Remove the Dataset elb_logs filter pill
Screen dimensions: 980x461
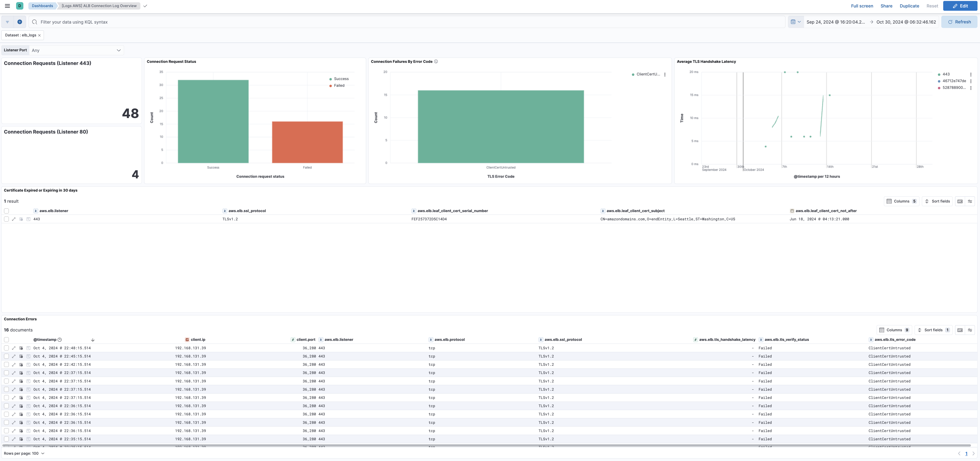tap(39, 35)
